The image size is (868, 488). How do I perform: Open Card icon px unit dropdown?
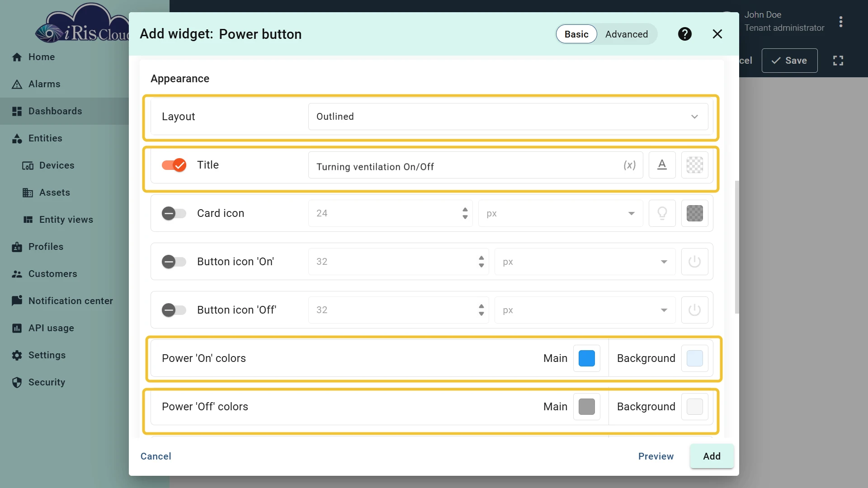coord(561,213)
